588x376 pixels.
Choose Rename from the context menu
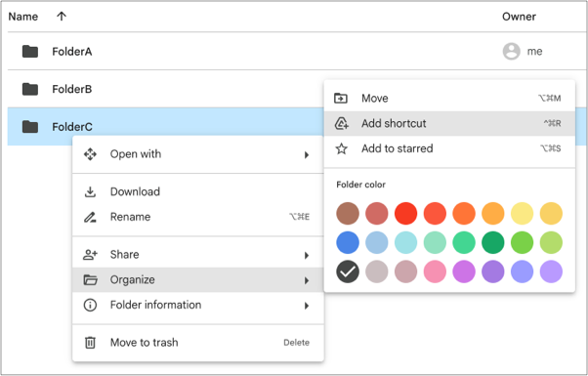point(198,217)
